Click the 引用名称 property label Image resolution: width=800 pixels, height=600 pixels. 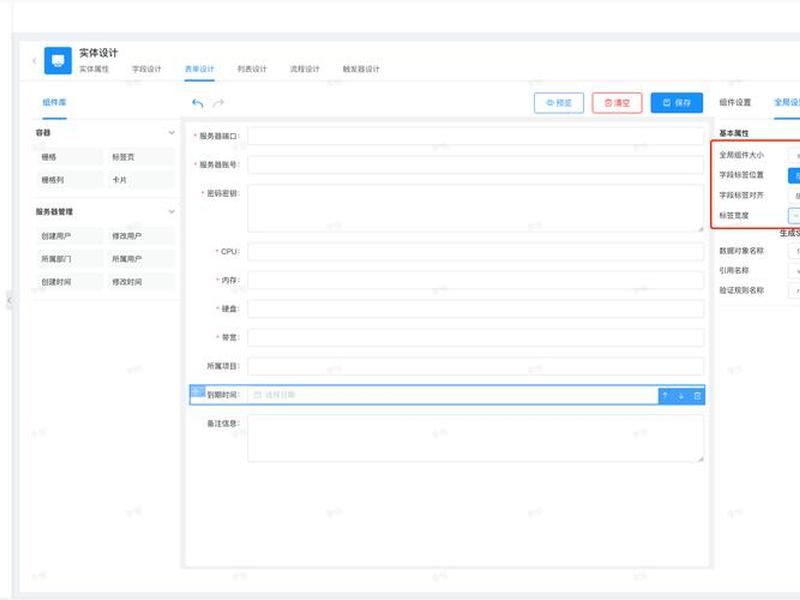coord(734,270)
